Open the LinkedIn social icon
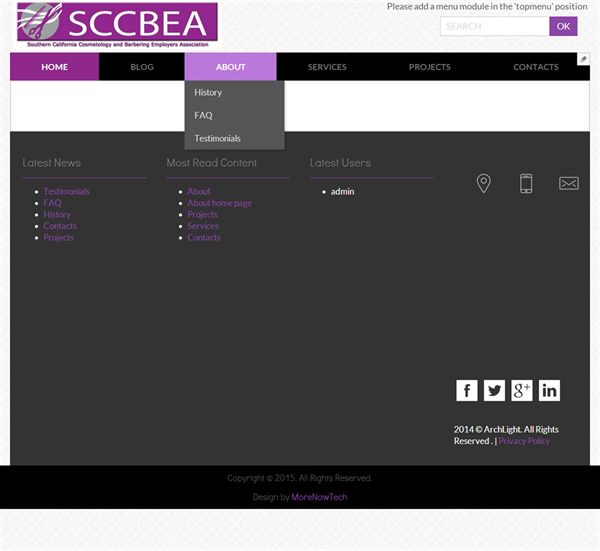Image resolution: width=600 pixels, height=551 pixels. coord(549,390)
